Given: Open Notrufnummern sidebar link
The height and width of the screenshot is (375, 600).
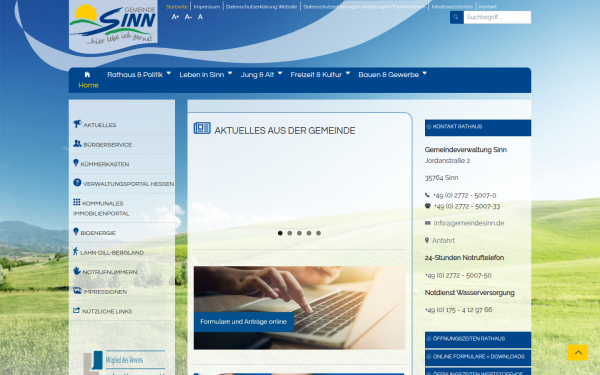Looking at the screenshot, I should coord(110,272).
